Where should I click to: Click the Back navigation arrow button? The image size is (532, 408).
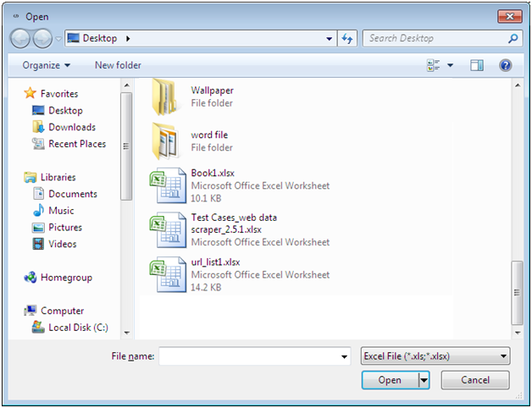(20, 38)
